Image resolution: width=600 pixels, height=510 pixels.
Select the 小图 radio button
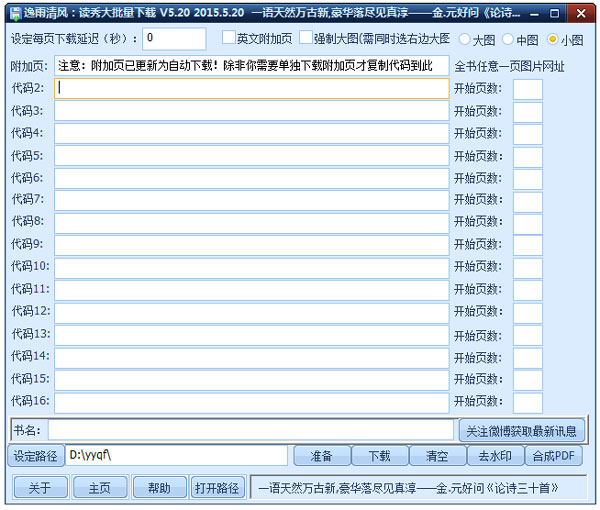coord(552,39)
